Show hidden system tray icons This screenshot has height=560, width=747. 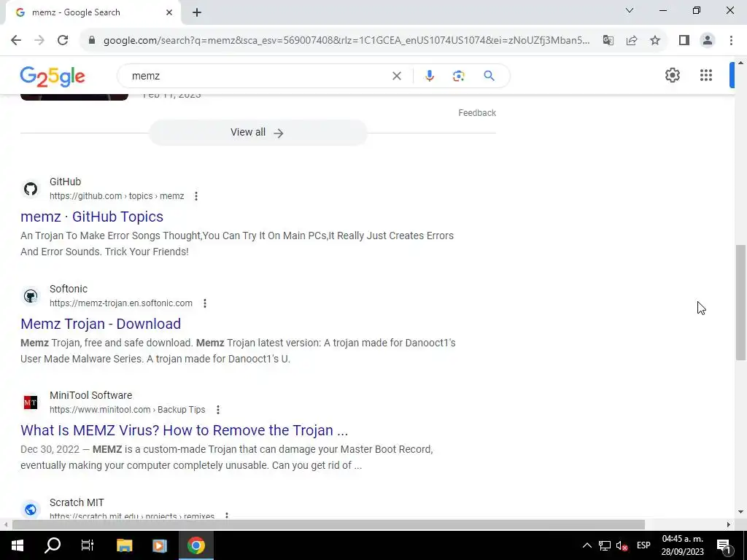587,545
